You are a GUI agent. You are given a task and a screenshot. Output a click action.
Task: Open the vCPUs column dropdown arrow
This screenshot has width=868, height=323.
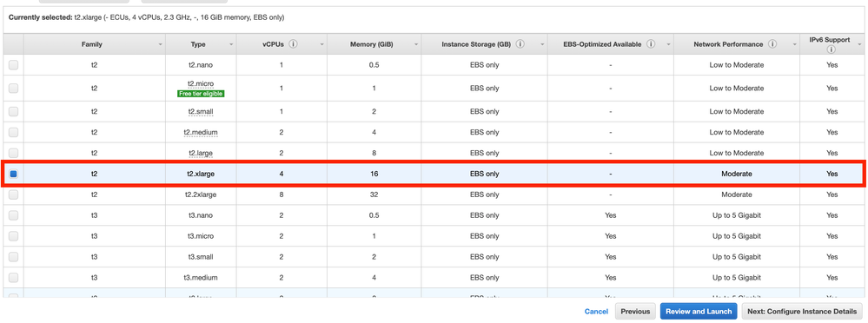click(322, 44)
